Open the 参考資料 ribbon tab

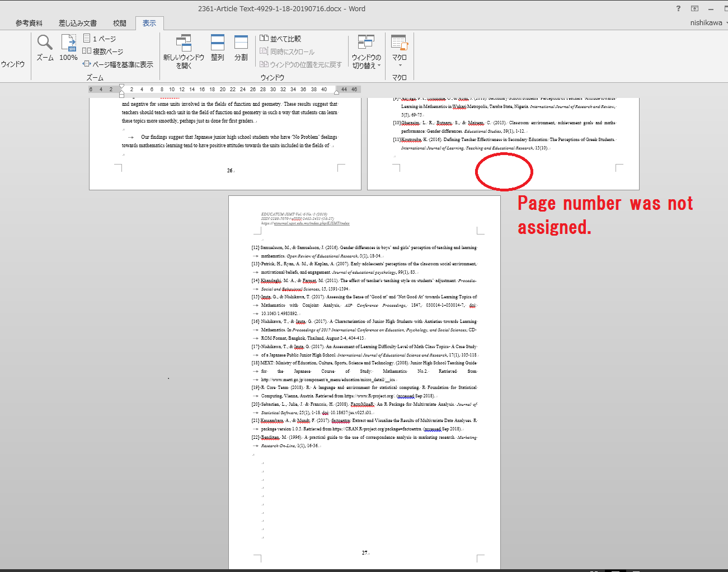(29, 23)
